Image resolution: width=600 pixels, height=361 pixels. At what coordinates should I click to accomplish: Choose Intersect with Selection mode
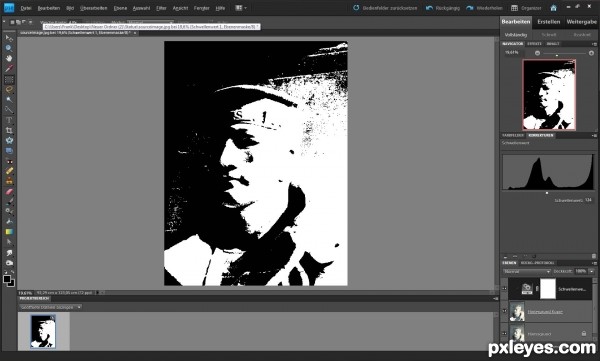coord(30,23)
